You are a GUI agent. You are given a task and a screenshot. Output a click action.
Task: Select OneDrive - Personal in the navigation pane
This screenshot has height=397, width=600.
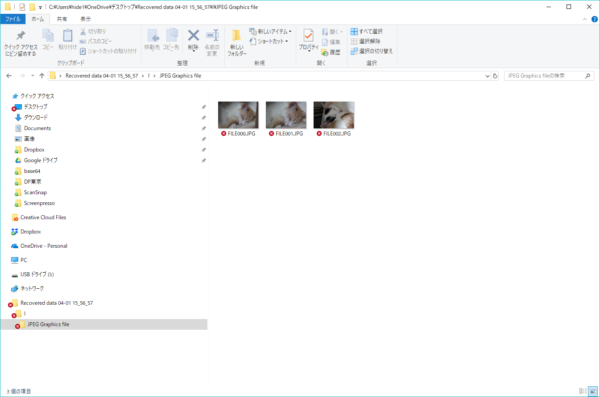tap(39, 246)
